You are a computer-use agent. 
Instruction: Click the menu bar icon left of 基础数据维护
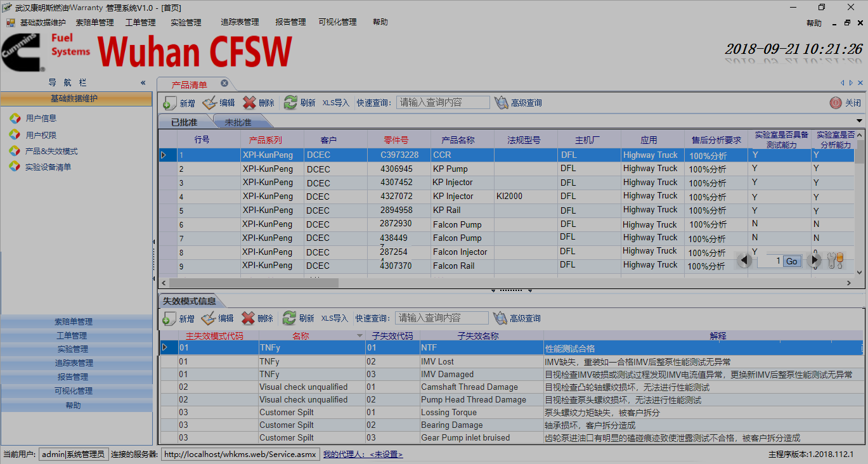tap(10, 23)
